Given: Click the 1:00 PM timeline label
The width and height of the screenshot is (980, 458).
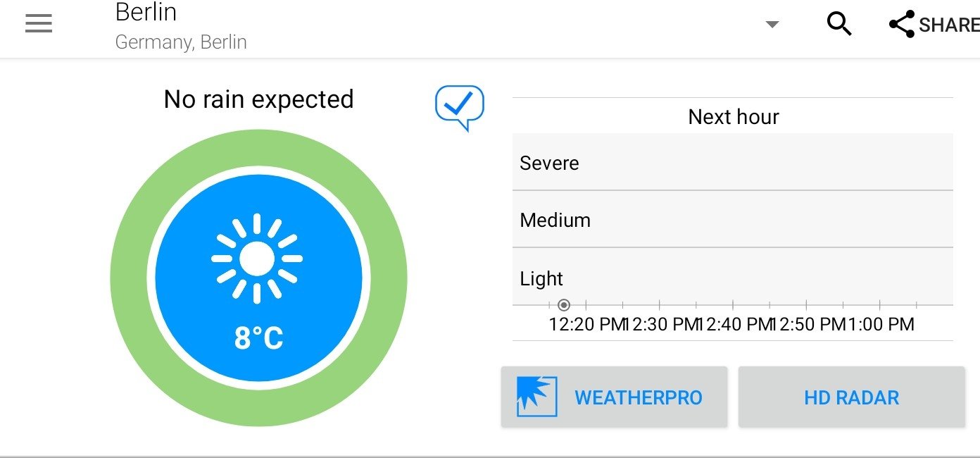Looking at the screenshot, I should [x=881, y=325].
